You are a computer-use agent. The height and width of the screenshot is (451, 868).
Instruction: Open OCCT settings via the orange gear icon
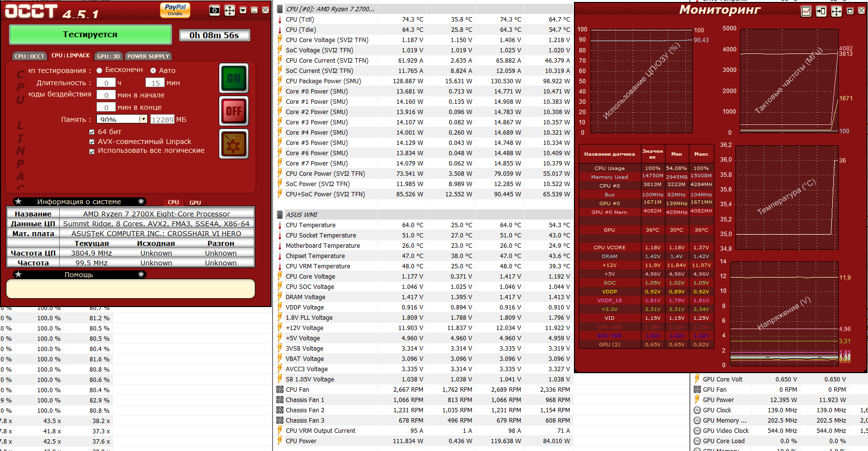pyautogui.click(x=234, y=144)
